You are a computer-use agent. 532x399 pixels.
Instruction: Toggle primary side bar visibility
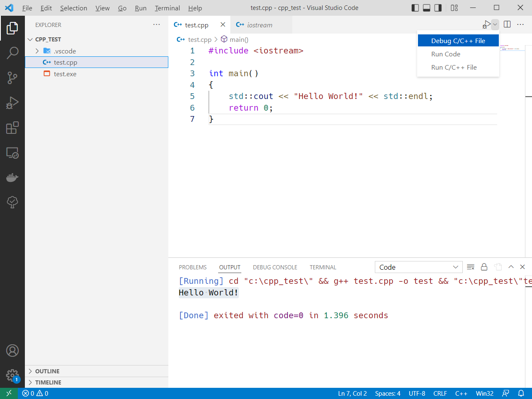415,8
